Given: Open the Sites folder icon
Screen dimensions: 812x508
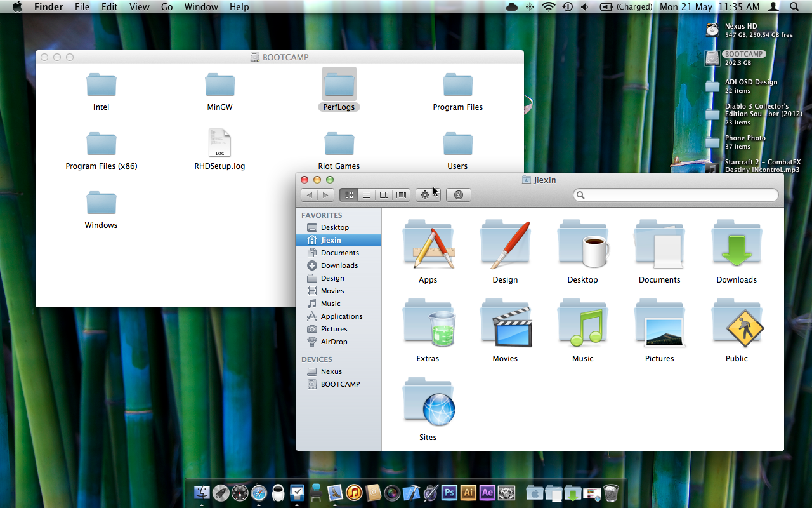Looking at the screenshot, I should coord(428,403).
